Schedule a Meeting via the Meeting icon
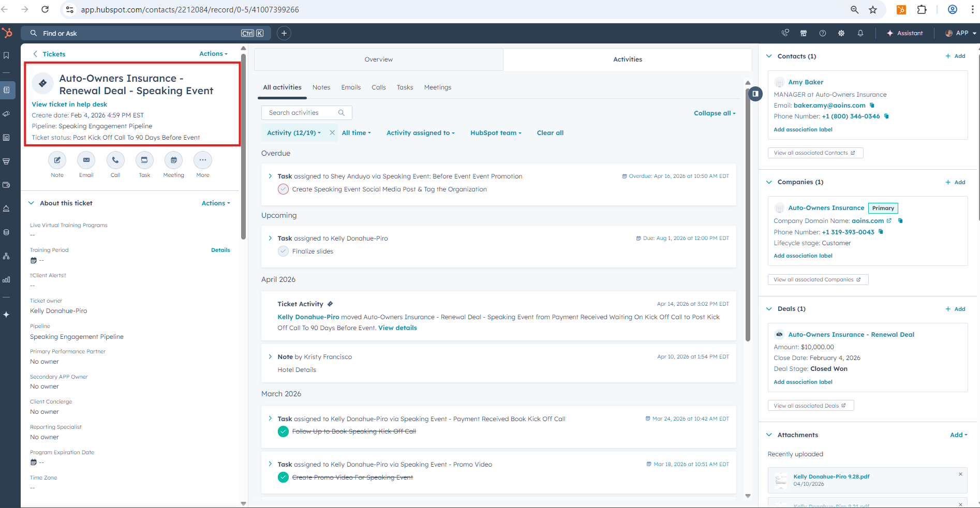Image resolution: width=980 pixels, height=508 pixels. (173, 160)
